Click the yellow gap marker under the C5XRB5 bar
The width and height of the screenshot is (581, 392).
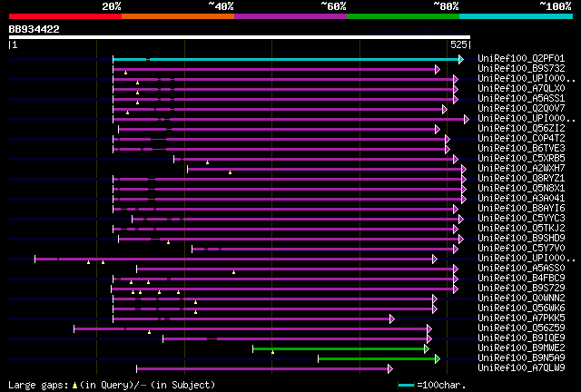tap(208, 162)
